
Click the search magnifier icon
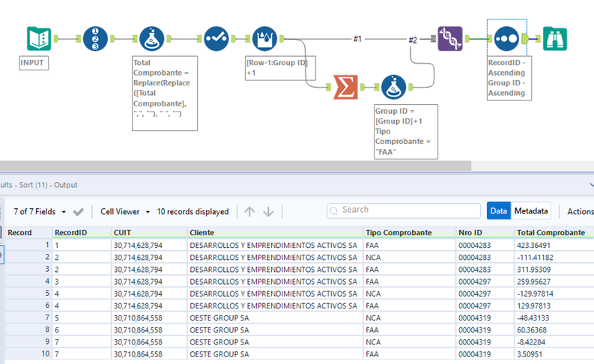pos(334,211)
